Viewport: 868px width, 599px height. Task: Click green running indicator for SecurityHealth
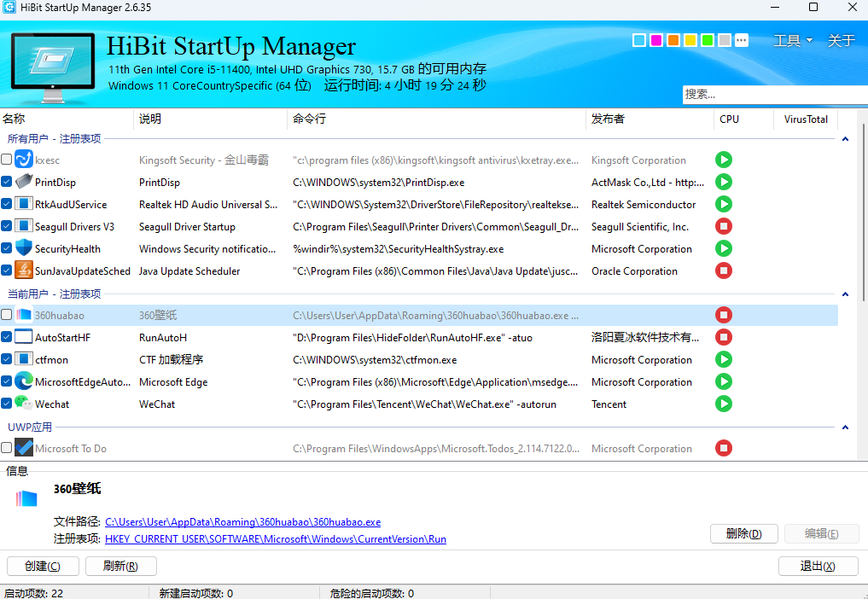pyautogui.click(x=724, y=248)
